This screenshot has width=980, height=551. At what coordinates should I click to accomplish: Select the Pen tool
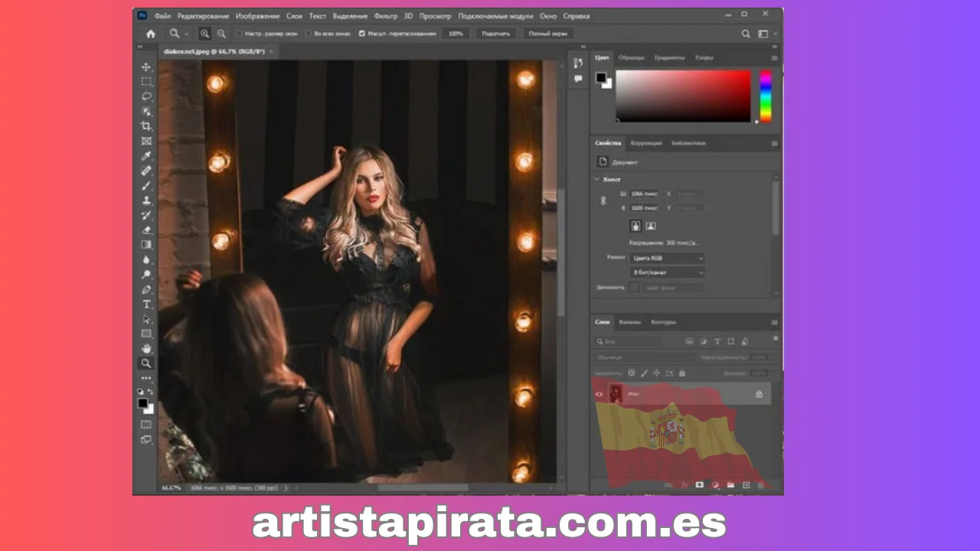click(146, 289)
